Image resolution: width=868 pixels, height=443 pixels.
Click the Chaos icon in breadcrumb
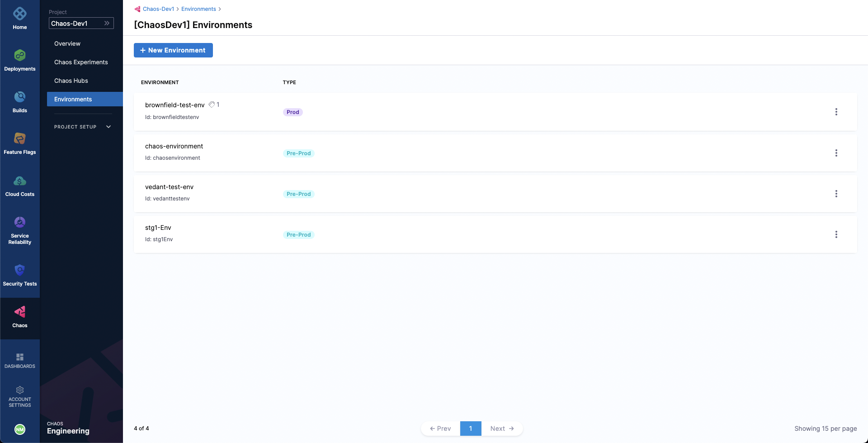[x=137, y=9]
